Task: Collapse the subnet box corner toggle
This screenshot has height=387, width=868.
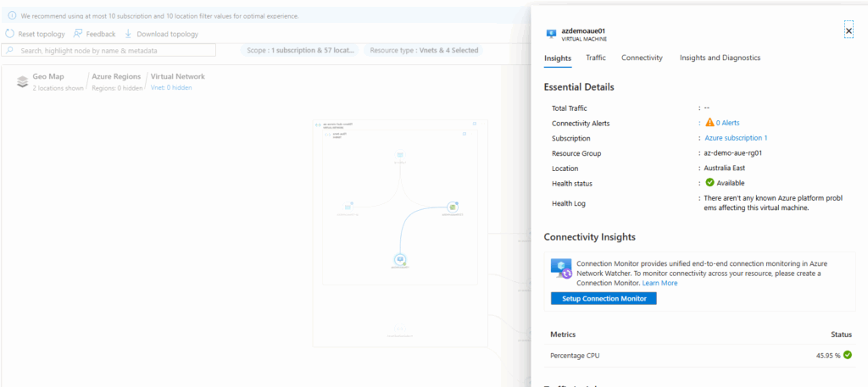Action: (465, 134)
